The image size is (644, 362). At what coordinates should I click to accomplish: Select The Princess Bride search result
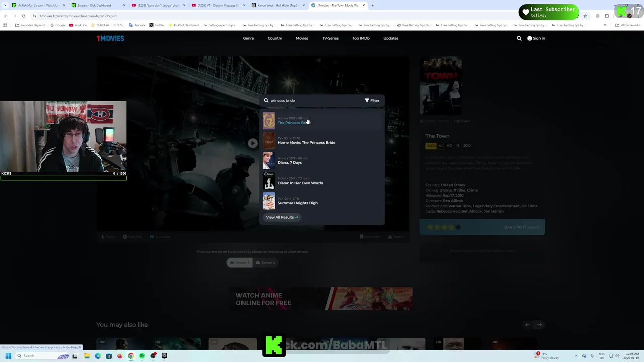(322, 121)
